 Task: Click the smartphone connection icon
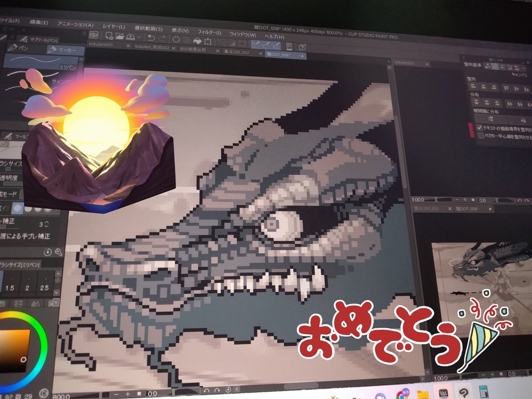point(289,46)
